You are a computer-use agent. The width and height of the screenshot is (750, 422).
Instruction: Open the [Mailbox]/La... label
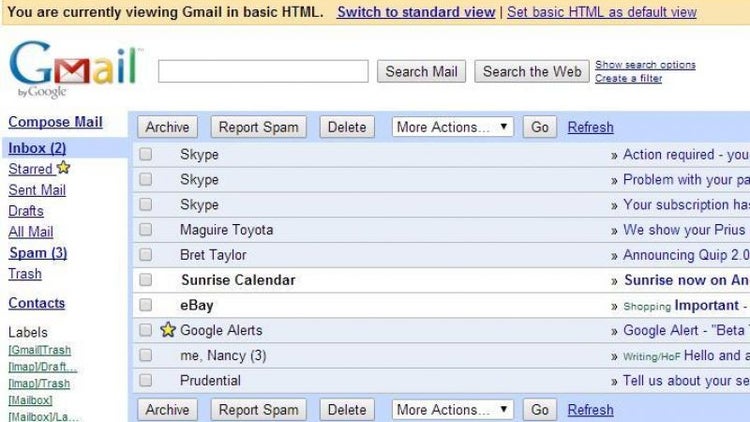coord(44,416)
